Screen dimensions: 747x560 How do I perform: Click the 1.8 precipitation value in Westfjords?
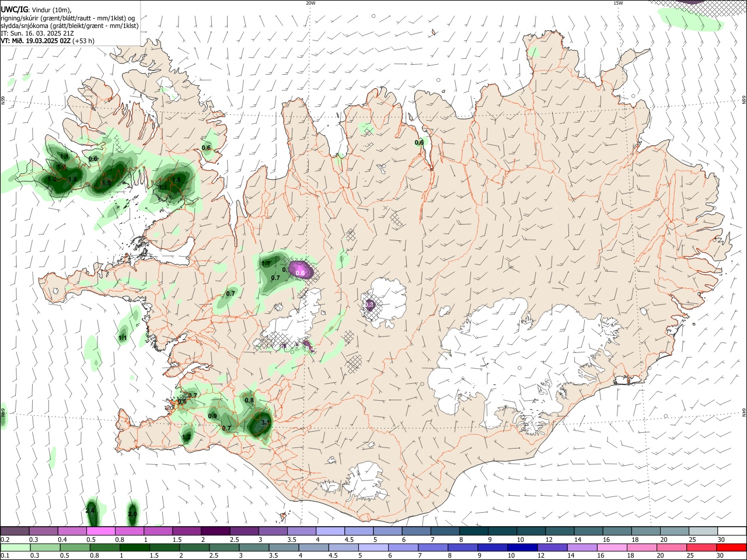(x=73, y=179)
